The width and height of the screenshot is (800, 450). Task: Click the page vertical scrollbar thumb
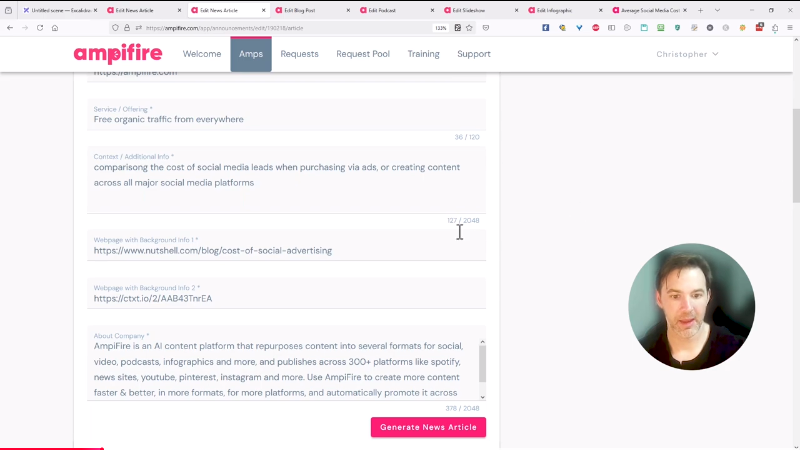click(x=796, y=156)
